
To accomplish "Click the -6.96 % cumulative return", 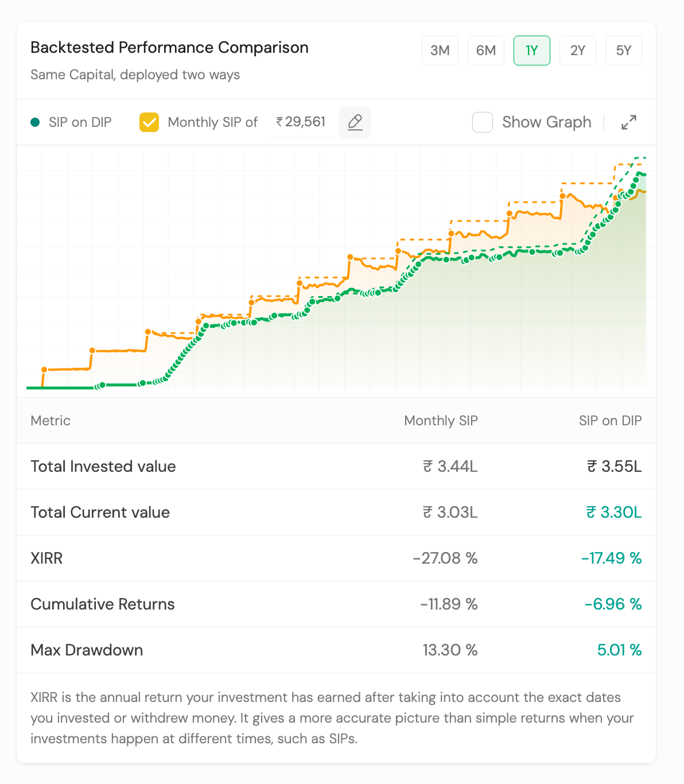I will (x=613, y=604).
